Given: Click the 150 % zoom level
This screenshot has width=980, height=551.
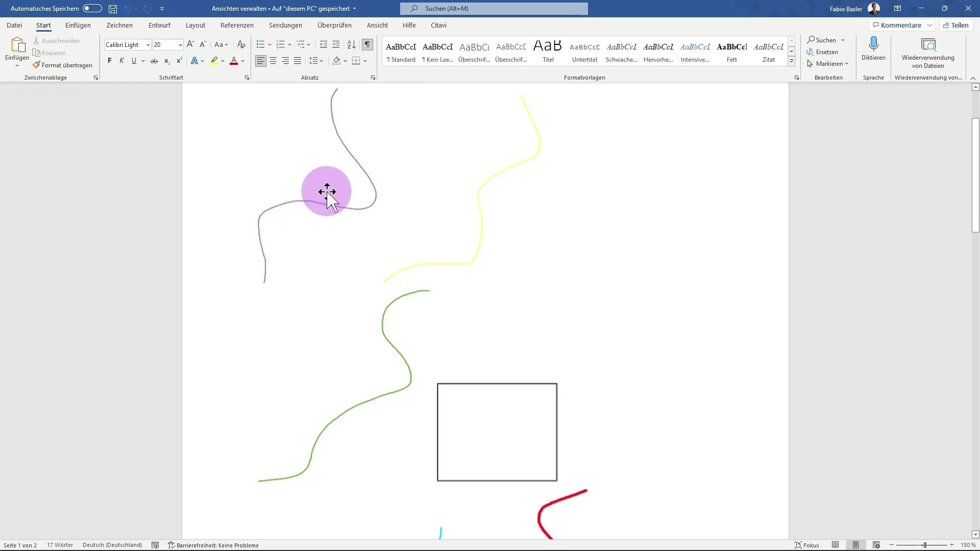Looking at the screenshot, I should click(x=968, y=545).
